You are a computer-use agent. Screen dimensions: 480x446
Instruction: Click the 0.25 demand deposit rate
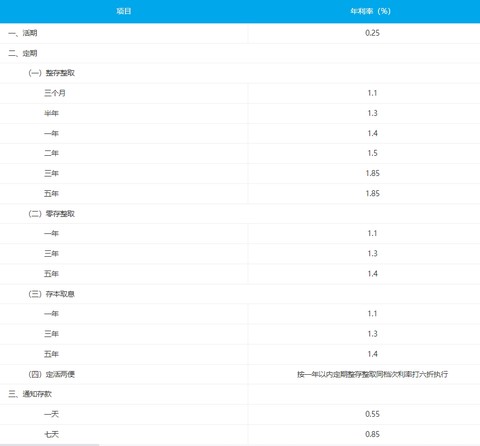(372, 33)
